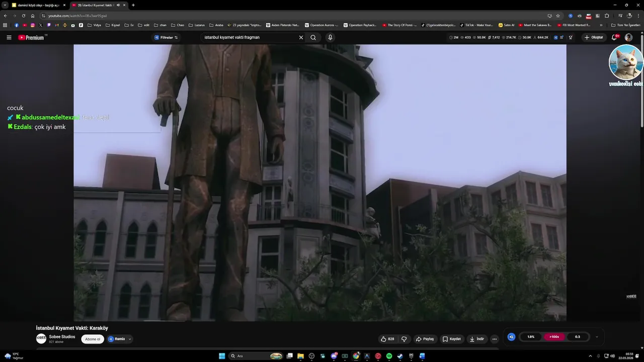Dislike the video
The height and width of the screenshot is (362, 644).
click(404, 339)
